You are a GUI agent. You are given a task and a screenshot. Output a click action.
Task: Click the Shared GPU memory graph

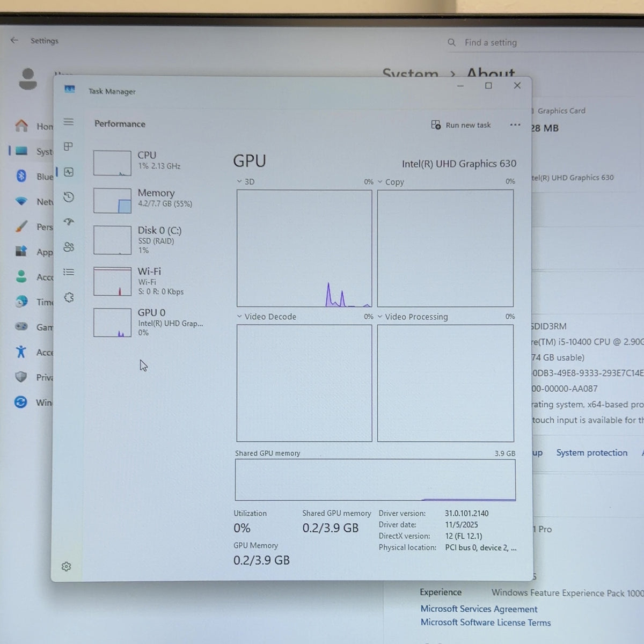(375, 480)
